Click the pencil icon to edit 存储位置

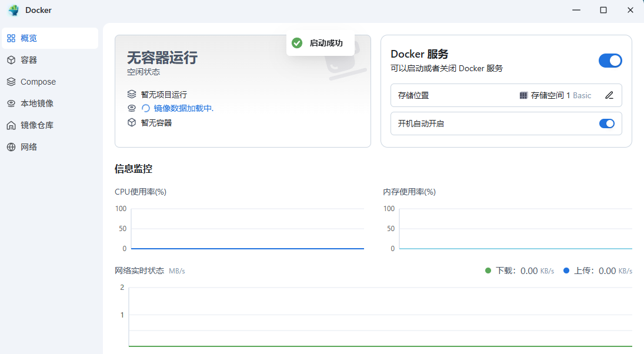click(609, 95)
